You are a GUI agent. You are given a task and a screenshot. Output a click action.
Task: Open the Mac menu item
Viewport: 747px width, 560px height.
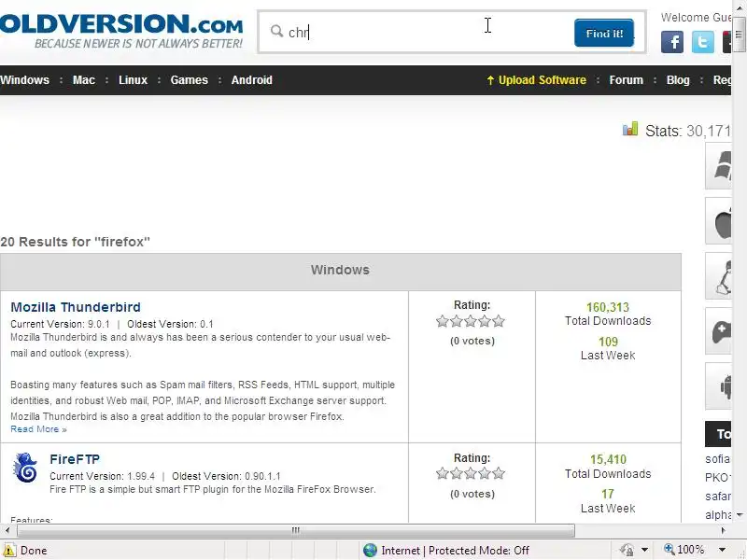pos(84,80)
